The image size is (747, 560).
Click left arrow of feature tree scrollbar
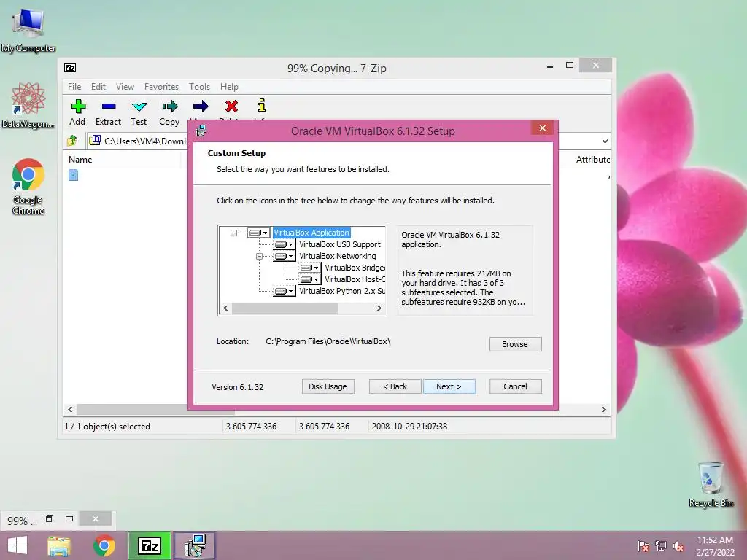(x=225, y=308)
